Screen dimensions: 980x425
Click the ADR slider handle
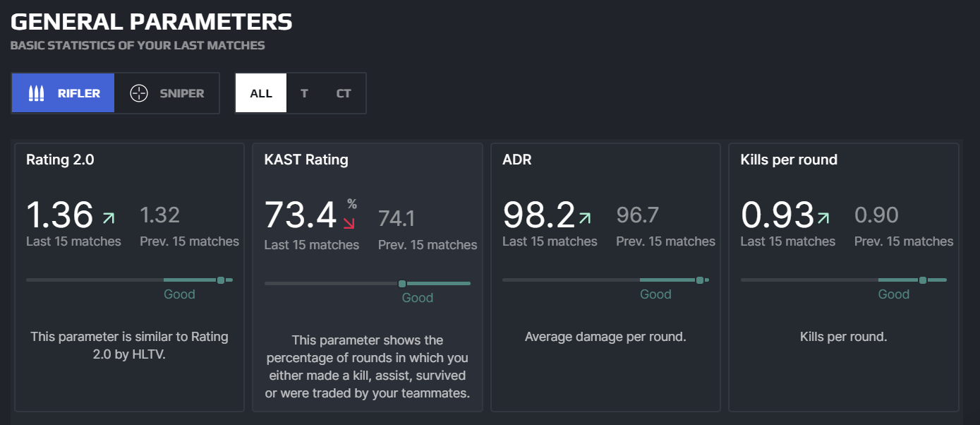(x=700, y=280)
